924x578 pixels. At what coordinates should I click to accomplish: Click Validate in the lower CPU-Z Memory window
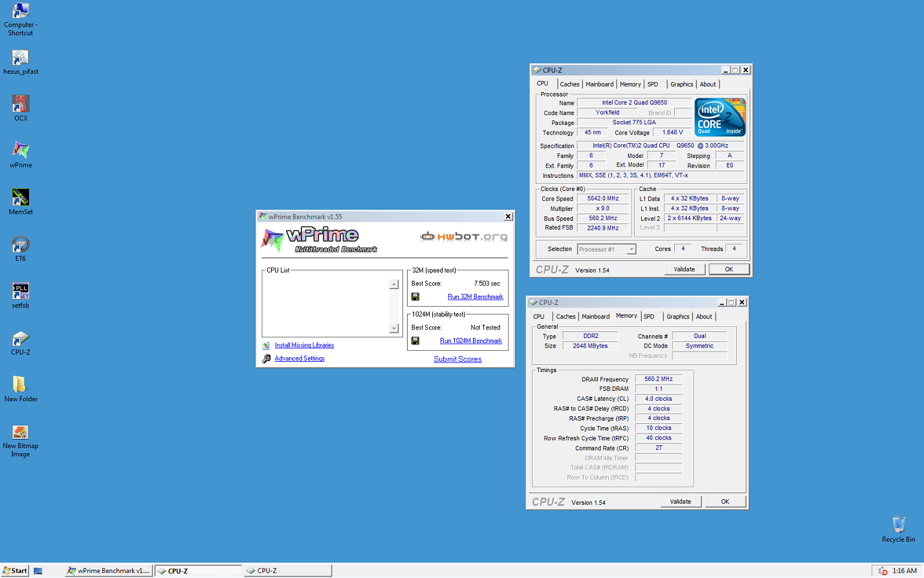680,502
